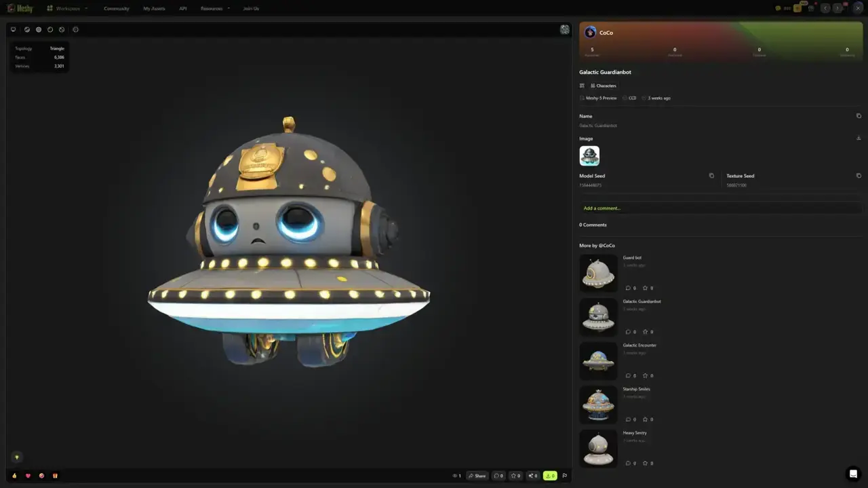Click the heart reaction emoji
This screenshot has height=488, width=868.
point(26,476)
